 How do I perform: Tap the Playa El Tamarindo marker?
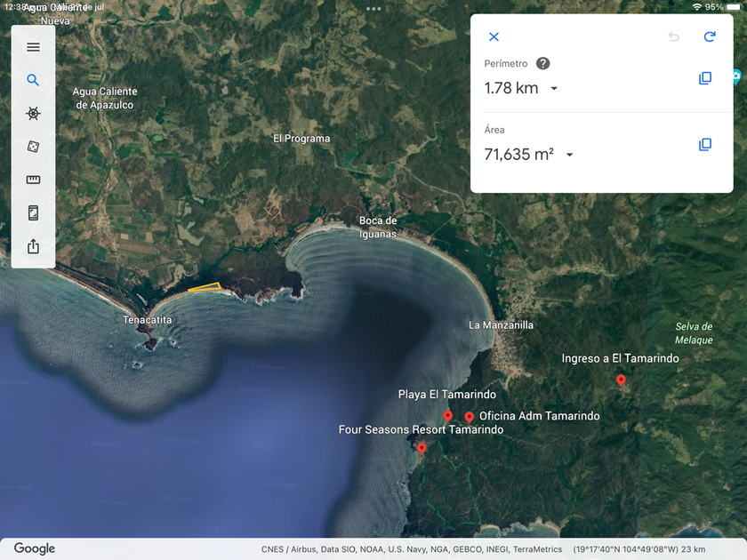click(x=448, y=416)
